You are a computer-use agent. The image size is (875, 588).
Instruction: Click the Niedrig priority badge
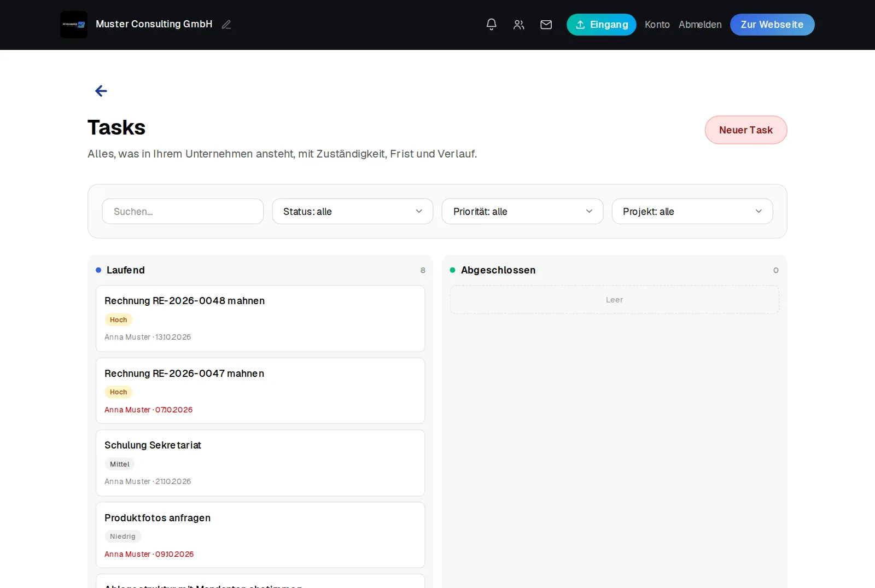[x=122, y=537]
